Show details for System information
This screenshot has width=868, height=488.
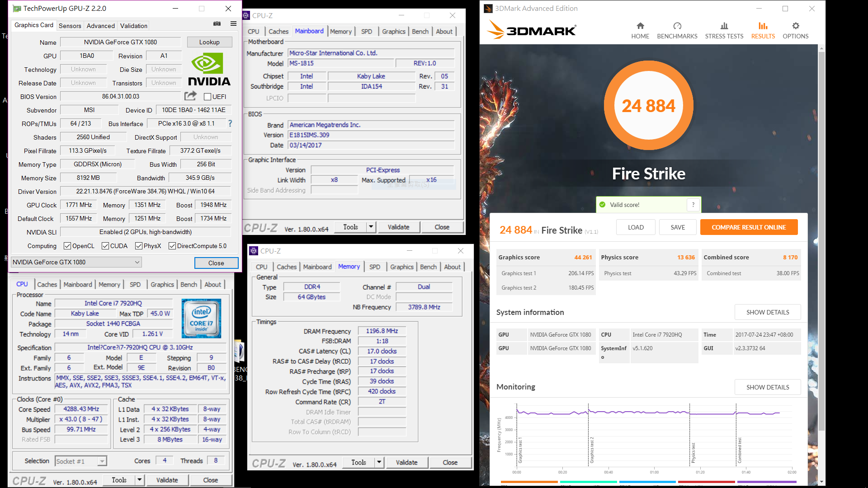point(768,312)
